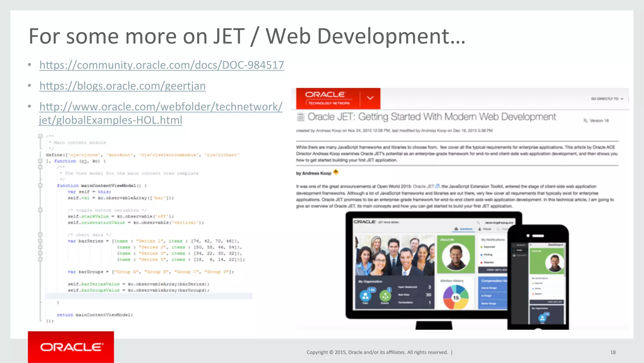Click the phone mockup dashboard image

point(538,278)
